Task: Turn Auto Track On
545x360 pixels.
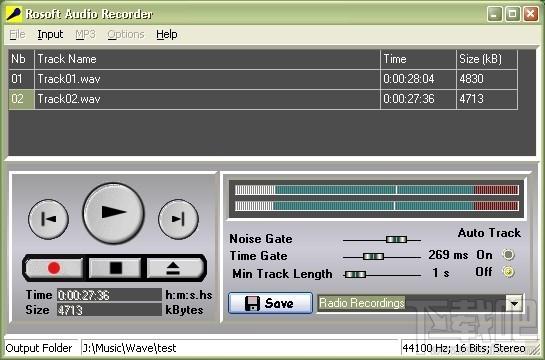Action: click(x=508, y=255)
